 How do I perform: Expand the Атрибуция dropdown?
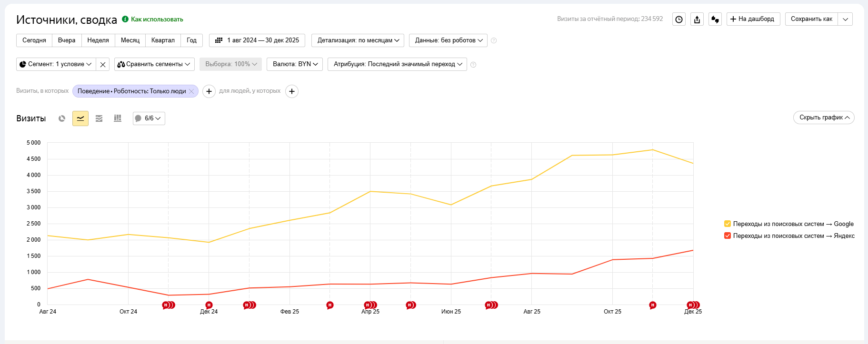(397, 64)
